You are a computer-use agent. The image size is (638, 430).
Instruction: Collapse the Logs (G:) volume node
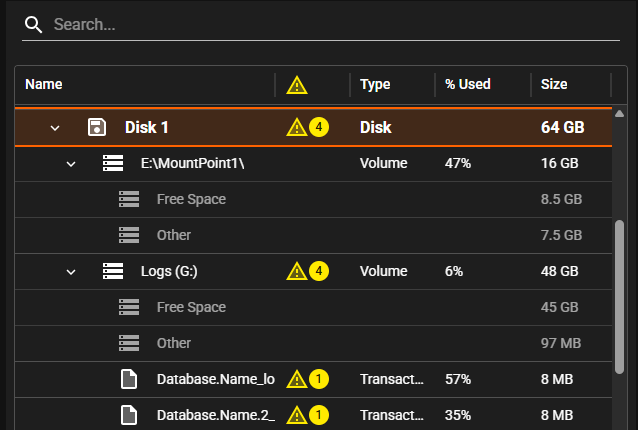[71, 272]
